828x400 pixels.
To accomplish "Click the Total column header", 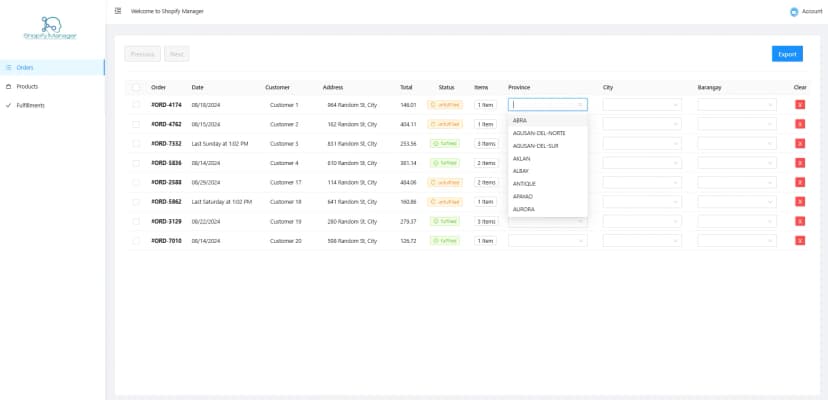I will (x=406, y=87).
